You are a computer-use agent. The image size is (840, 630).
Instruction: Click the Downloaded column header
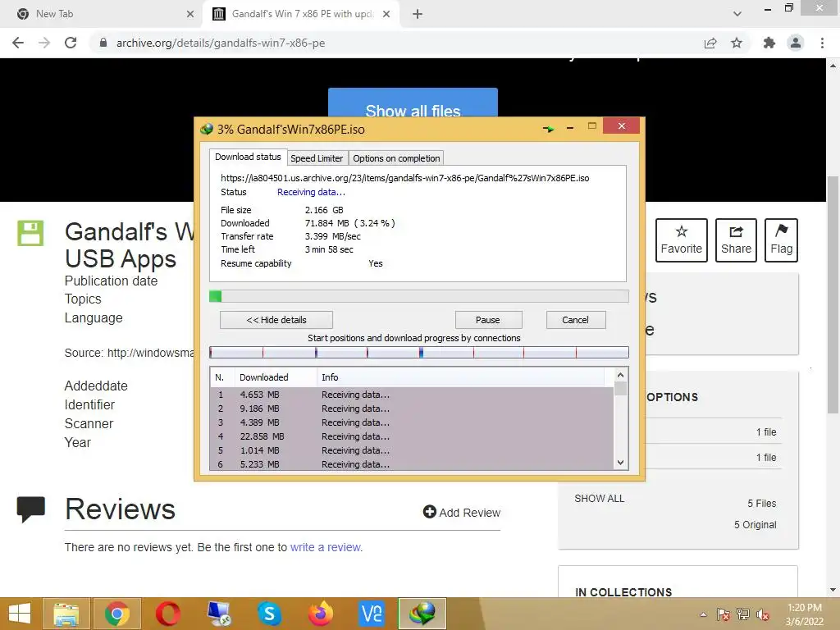point(276,377)
